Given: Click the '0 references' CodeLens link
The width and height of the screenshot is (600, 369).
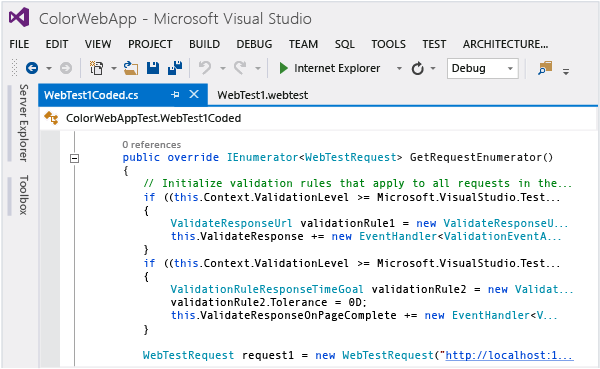Looking at the screenshot, I should coord(152,145).
